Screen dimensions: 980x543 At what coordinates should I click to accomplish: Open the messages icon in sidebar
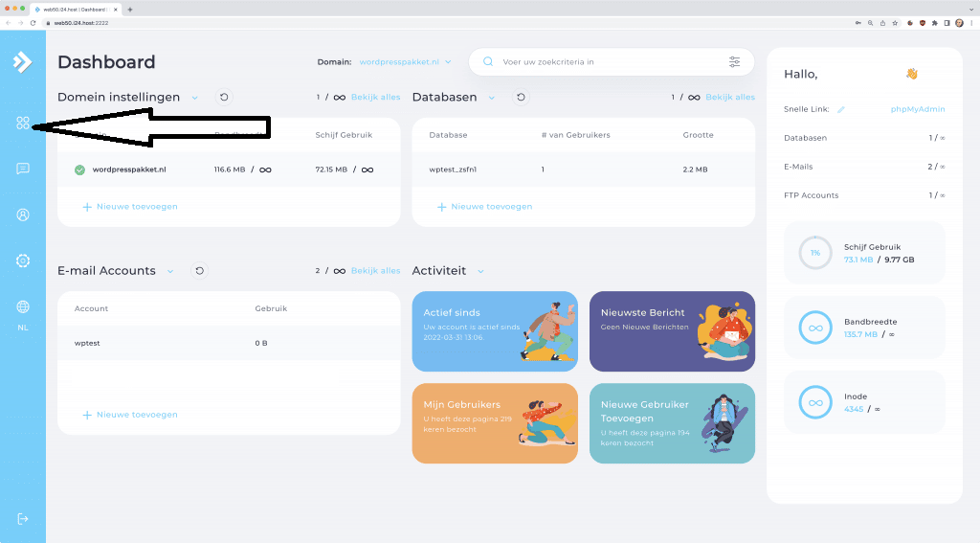coord(23,169)
